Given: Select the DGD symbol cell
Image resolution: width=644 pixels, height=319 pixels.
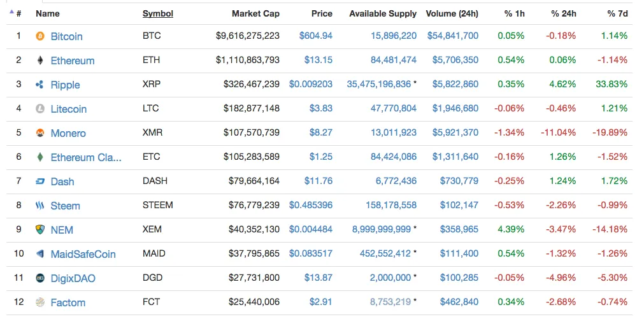Looking at the screenshot, I should (152, 278).
